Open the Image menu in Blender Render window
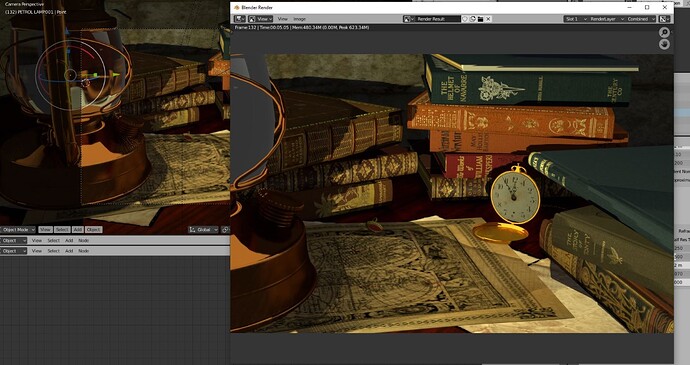Image resolution: width=690 pixels, height=365 pixels. [x=300, y=19]
